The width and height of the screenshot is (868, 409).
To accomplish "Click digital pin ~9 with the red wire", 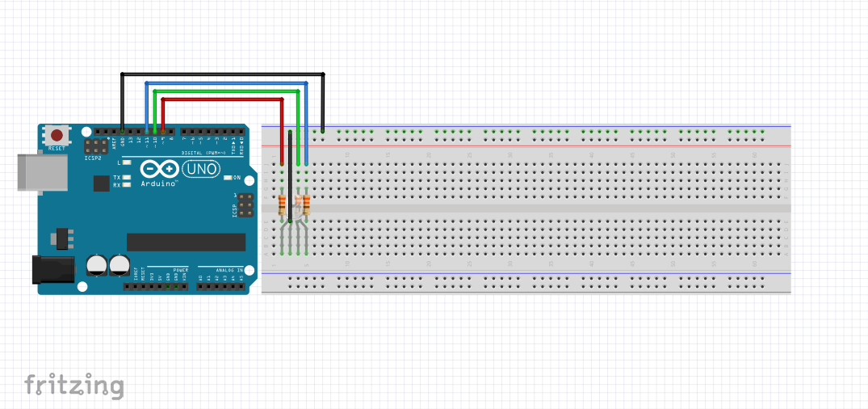I will pos(163,132).
